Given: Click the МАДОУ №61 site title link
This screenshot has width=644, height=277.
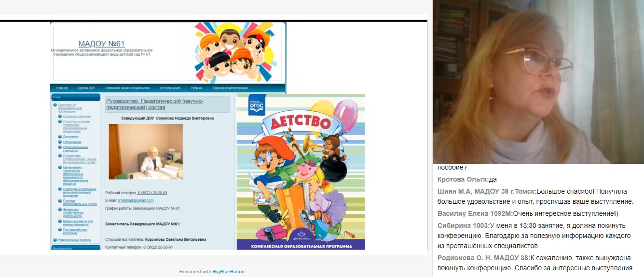Looking at the screenshot, I should click(101, 44).
